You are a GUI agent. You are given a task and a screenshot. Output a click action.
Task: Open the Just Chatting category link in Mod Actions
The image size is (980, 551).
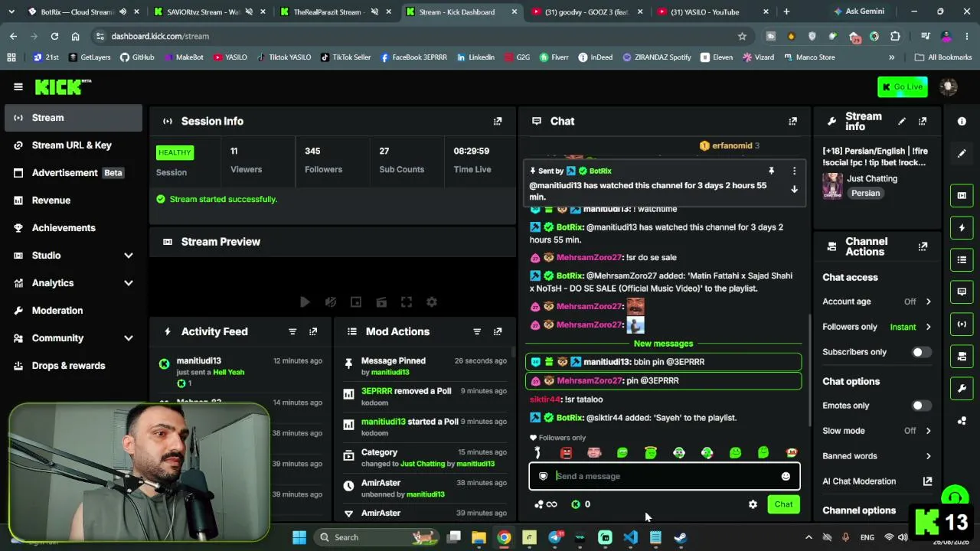(422, 464)
